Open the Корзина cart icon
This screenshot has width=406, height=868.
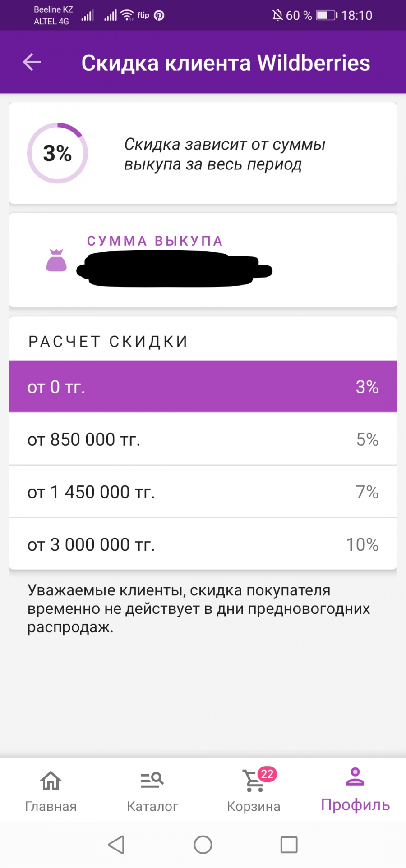tap(254, 781)
